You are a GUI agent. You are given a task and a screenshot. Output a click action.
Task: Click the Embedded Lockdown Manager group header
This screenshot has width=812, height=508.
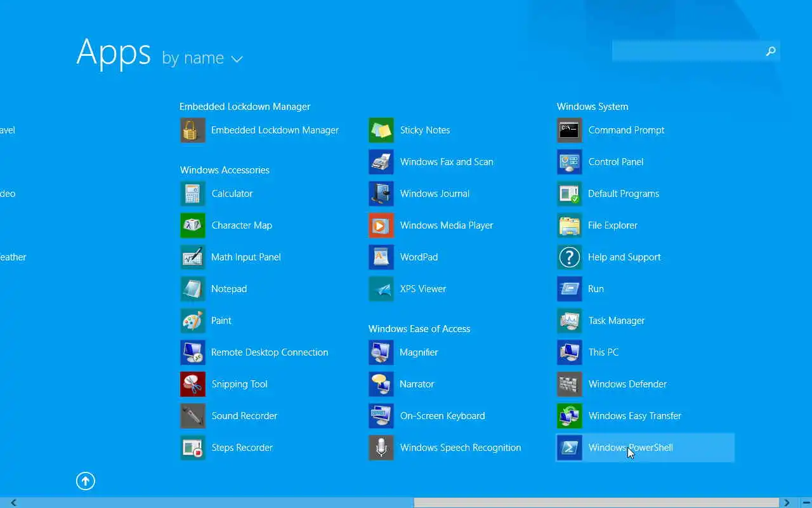pyautogui.click(x=245, y=107)
